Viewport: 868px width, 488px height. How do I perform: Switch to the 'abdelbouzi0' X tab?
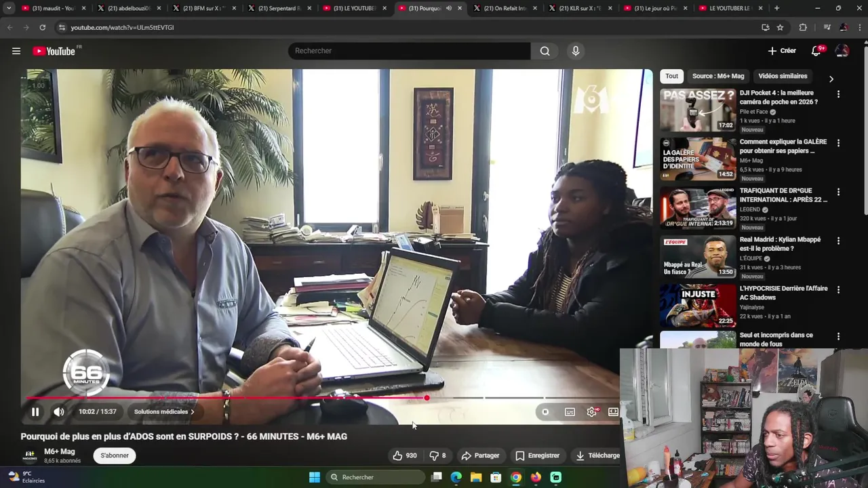click(129, 8)
